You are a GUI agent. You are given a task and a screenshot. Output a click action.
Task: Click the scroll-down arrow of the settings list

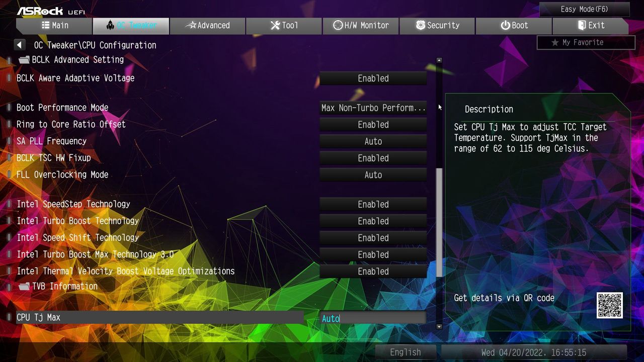point(439,326)
